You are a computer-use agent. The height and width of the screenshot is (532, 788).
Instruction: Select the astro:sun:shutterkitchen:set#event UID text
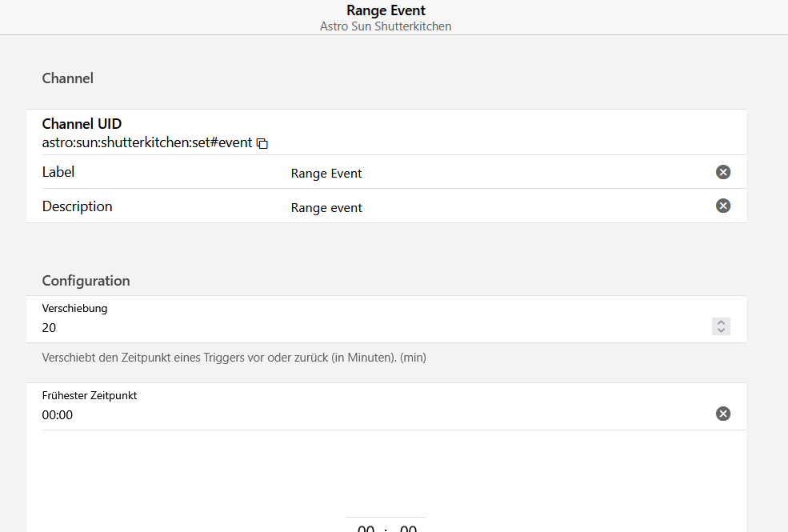[146, 142]
